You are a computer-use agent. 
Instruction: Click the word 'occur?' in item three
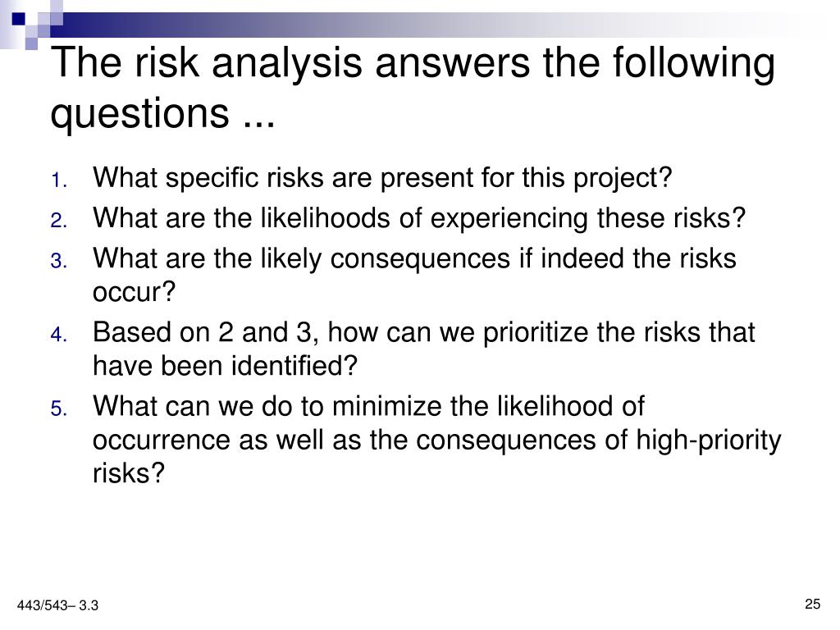pos(134,293)
